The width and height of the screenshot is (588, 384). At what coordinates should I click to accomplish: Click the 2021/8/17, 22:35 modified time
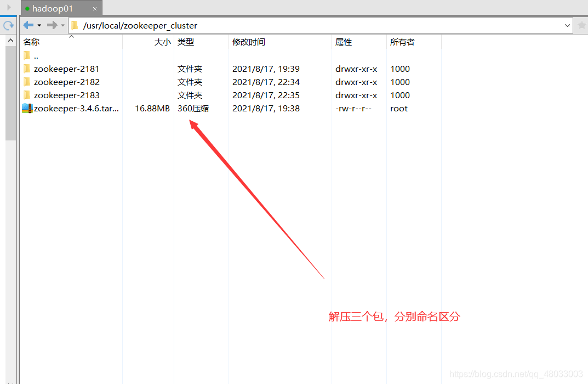(266, 95)
